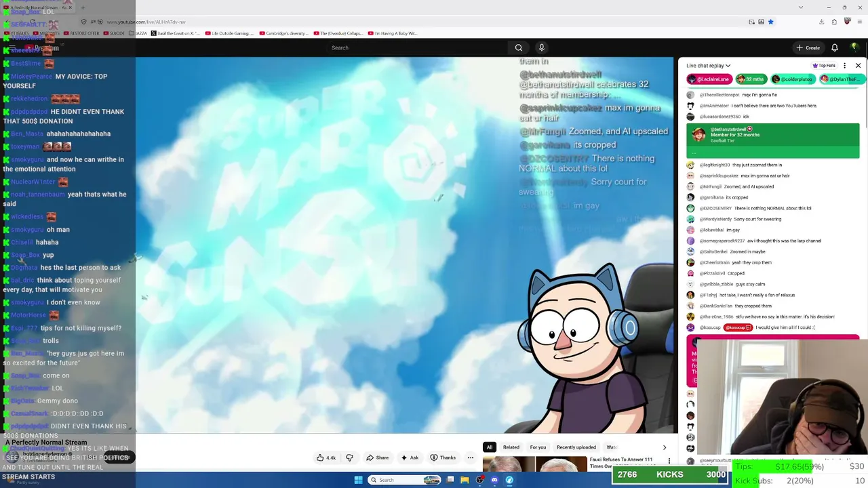The image size is (868, 488).
Task: Click the YouTube search magnifier button
Action: 519,47
